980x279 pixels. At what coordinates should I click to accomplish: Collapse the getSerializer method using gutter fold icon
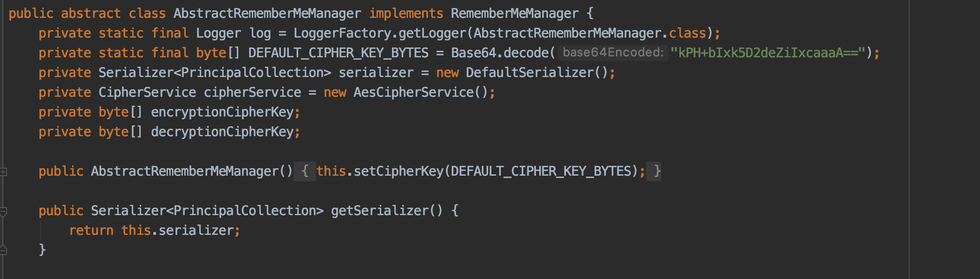[3, 211]
